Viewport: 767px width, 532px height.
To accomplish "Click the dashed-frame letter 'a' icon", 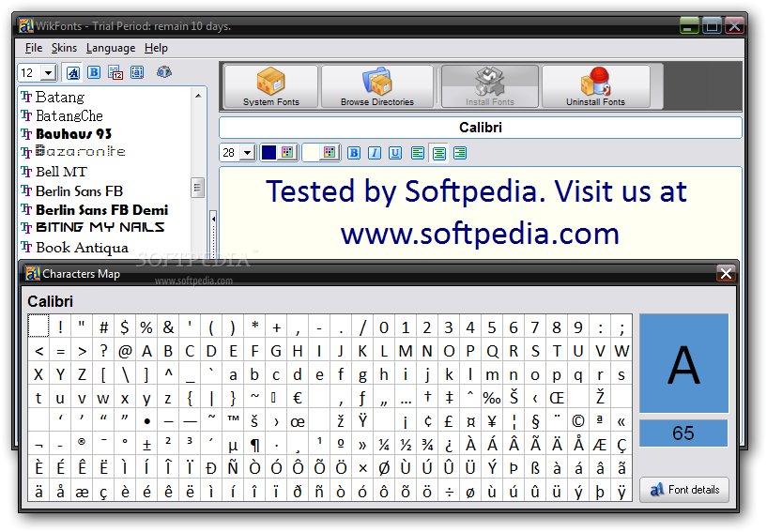I will tap(137, 72).
